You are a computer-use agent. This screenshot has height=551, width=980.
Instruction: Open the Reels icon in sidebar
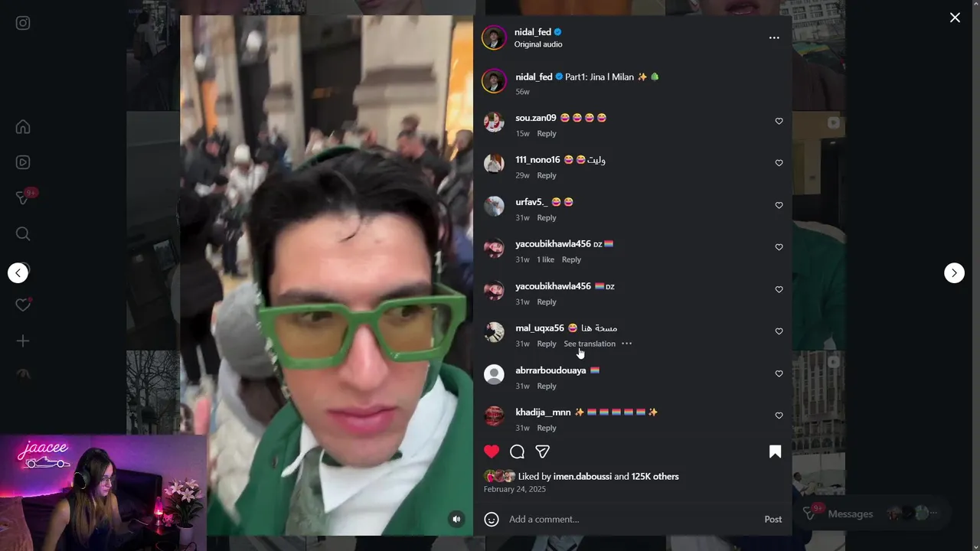click(23, 162)
